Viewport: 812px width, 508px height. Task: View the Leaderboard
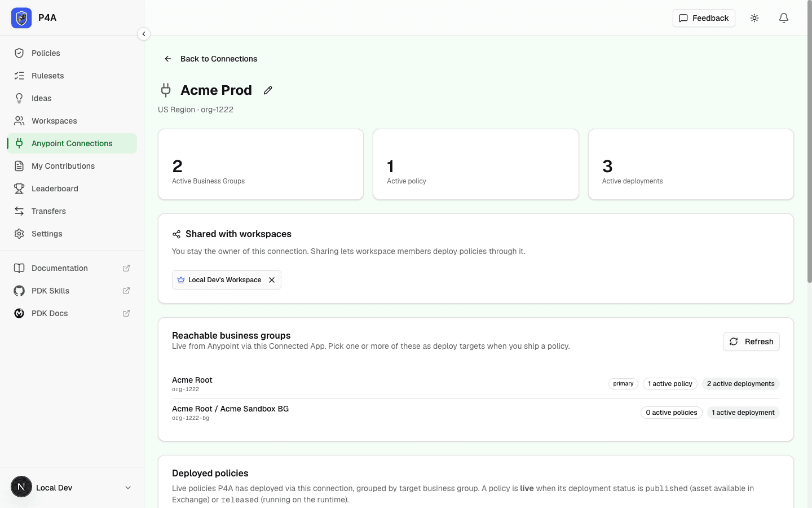[72, 189]
